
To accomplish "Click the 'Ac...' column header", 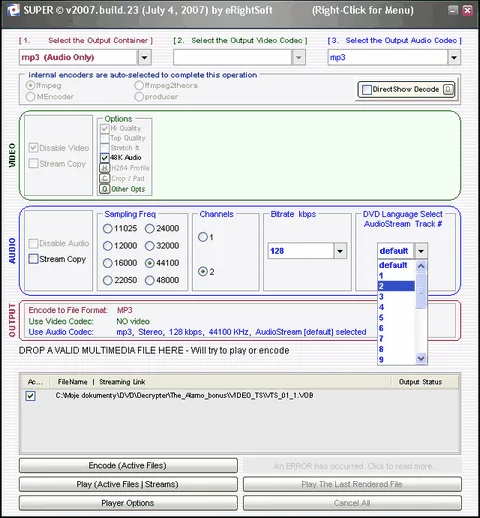I will [35, 382].
